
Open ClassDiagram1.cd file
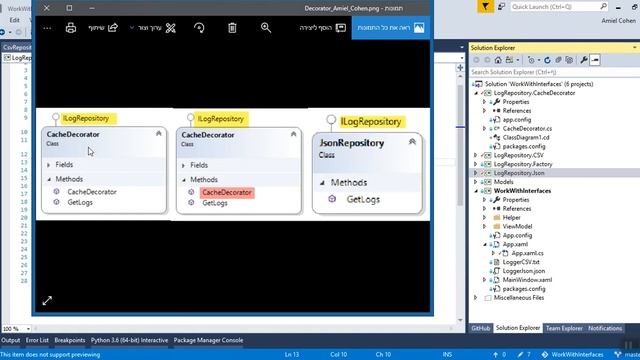pos(526,138)
